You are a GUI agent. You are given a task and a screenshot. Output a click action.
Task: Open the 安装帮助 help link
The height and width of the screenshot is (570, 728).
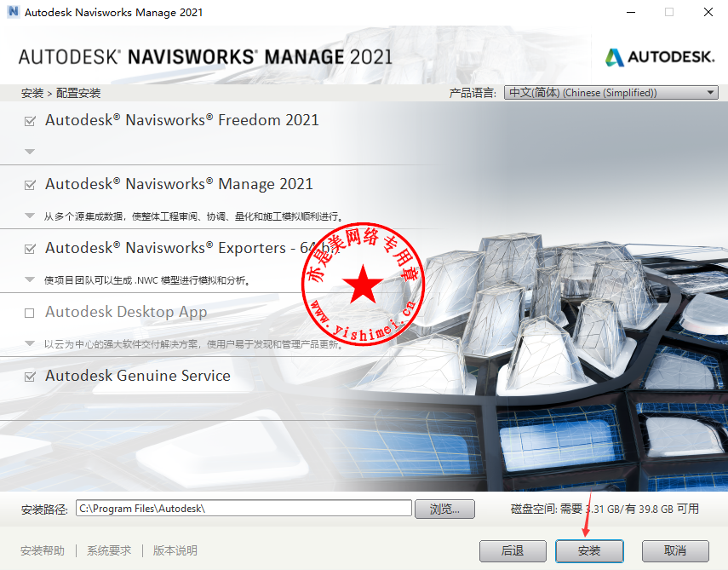43,551
